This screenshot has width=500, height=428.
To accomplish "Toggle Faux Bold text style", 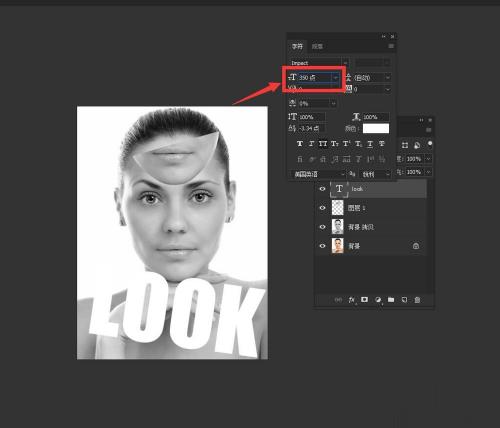I will pos(300,144).
